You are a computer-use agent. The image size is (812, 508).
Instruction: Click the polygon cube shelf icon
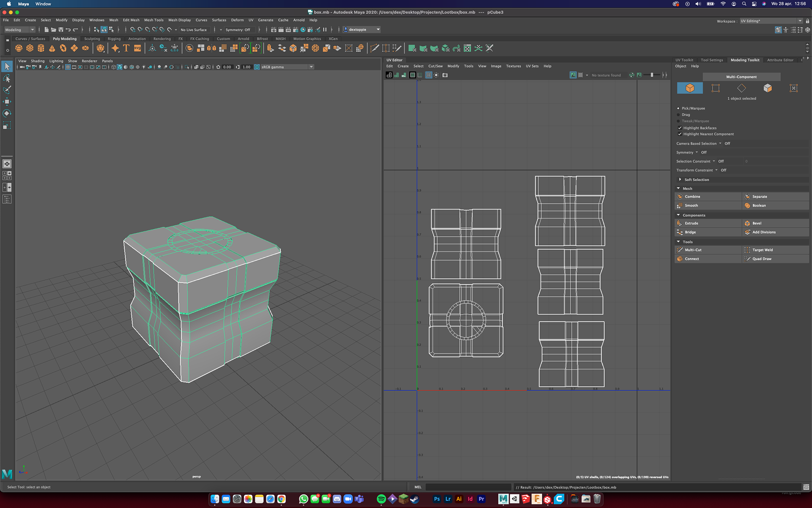pyautogui.click(x=30, y=48)
